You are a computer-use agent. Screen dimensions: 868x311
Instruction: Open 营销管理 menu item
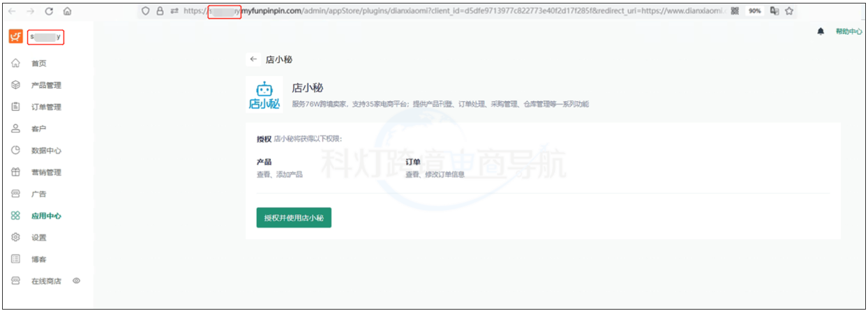tap(46, 172)
